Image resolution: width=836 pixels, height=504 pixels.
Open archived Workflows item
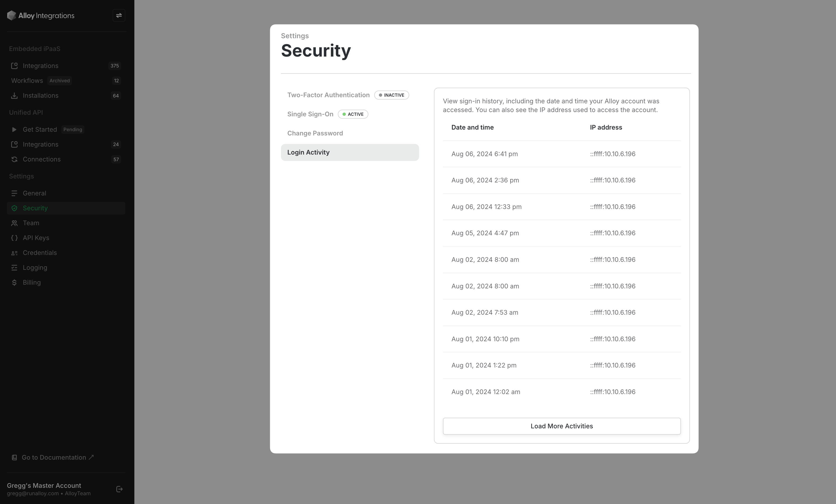[27, 81]
